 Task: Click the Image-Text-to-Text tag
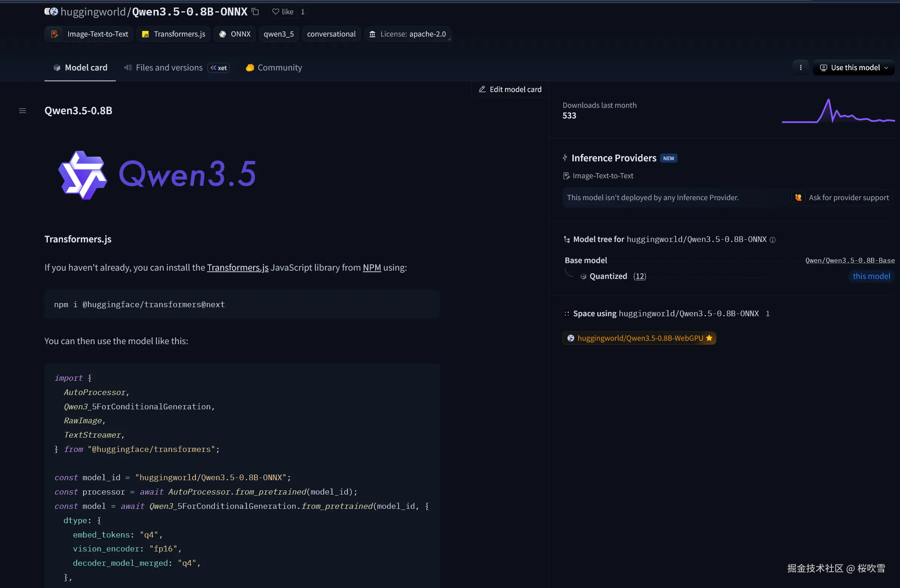pos(89,34)
